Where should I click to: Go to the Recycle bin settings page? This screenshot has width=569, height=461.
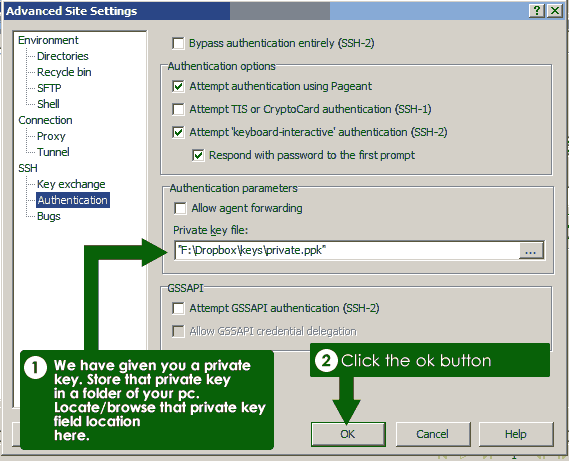coord(64,72)
